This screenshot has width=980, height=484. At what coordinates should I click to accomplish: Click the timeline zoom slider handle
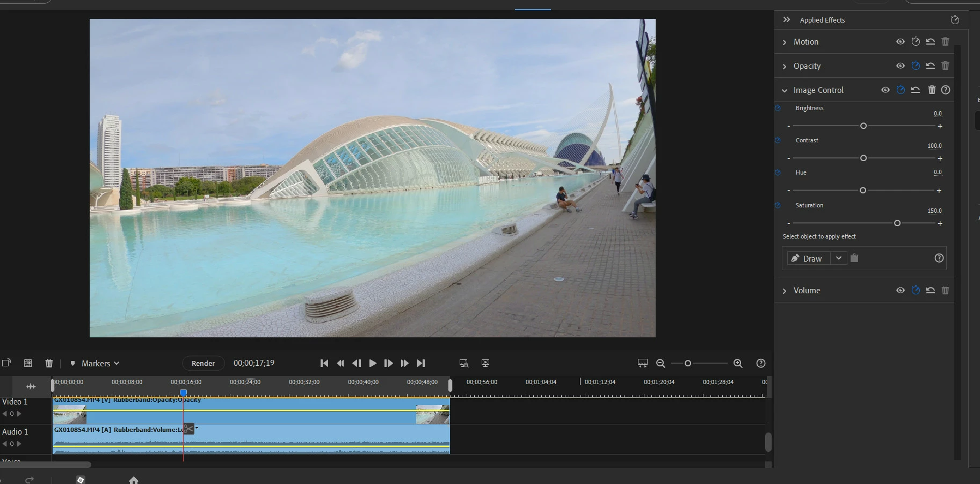click(x=688, y=363)
